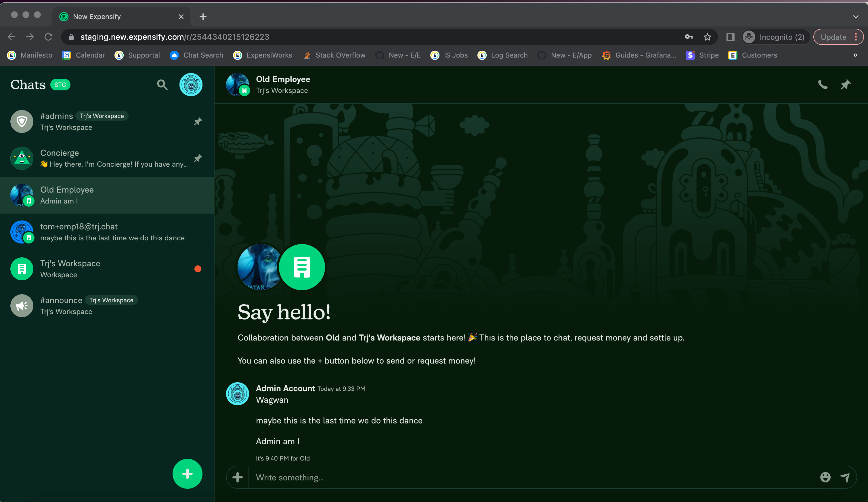Open the New - E/App bookmark
The width and height of the screenshot is (868, 502).
tap(565, 55)
